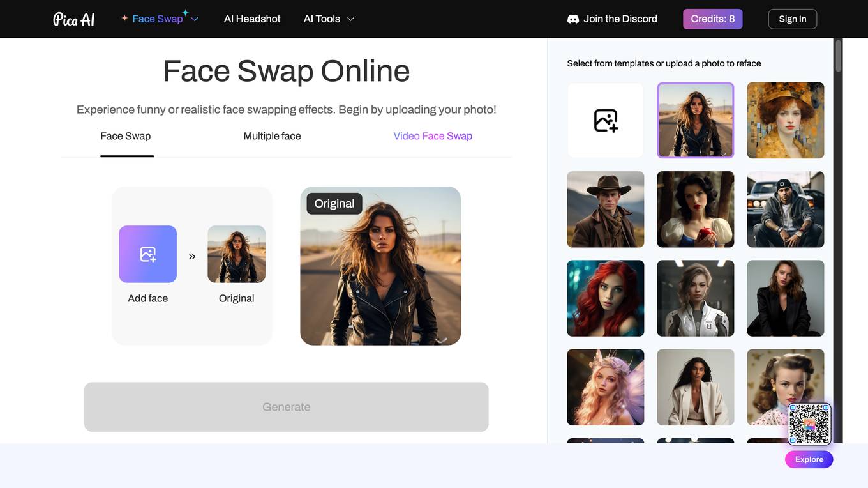
Task: Select the woman holding red apple template
Action: 696,209
